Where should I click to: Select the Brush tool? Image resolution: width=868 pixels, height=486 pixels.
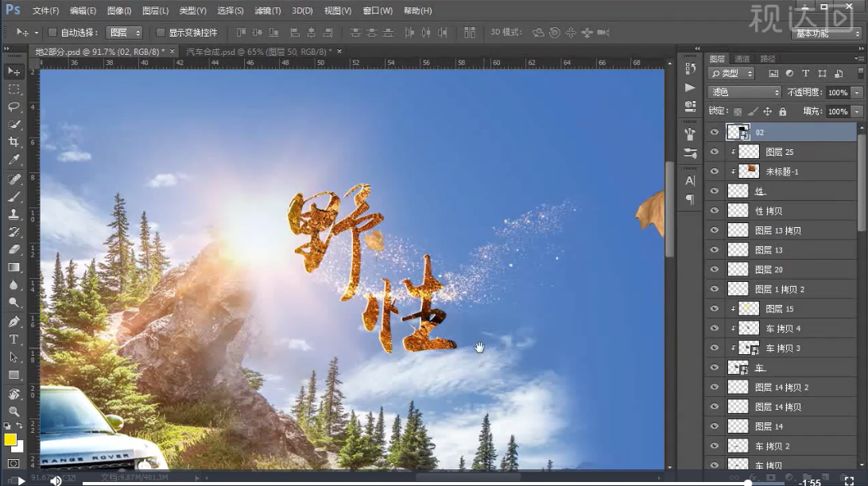14,197
